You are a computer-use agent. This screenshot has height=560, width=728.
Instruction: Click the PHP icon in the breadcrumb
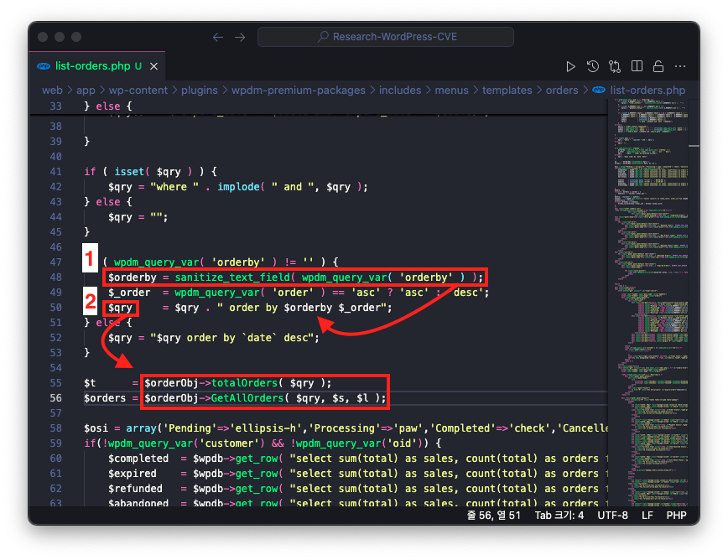(599, 90)
